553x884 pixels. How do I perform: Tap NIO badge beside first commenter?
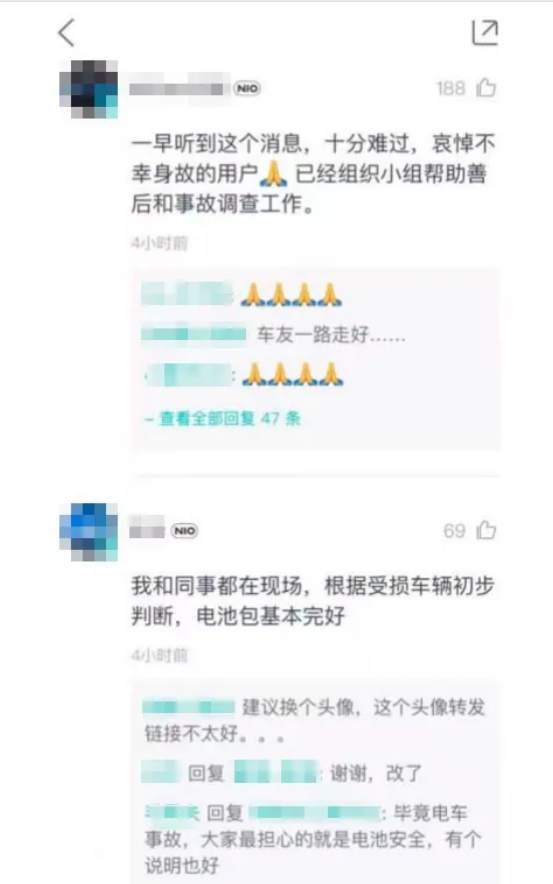[247, 89]
